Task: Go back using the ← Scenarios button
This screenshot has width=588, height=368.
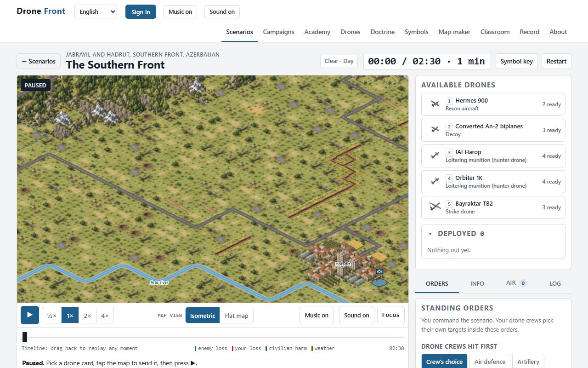Action: point(39,61)
